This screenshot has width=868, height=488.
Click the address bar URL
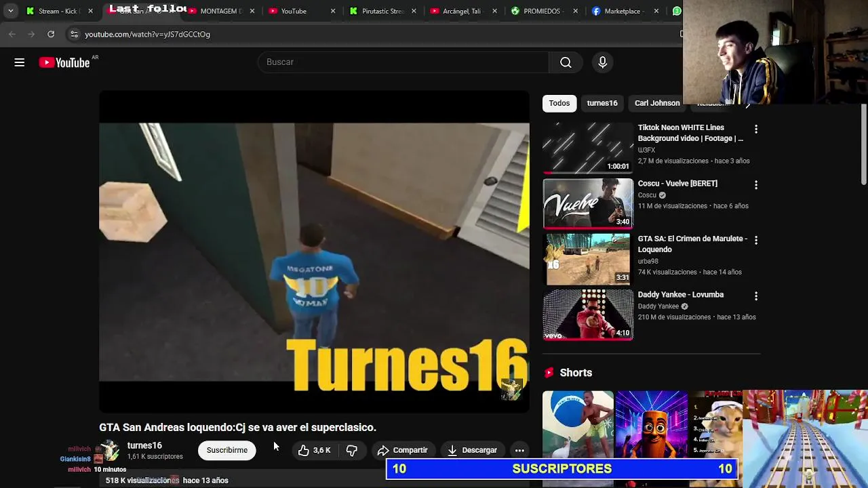coord(147,34)
